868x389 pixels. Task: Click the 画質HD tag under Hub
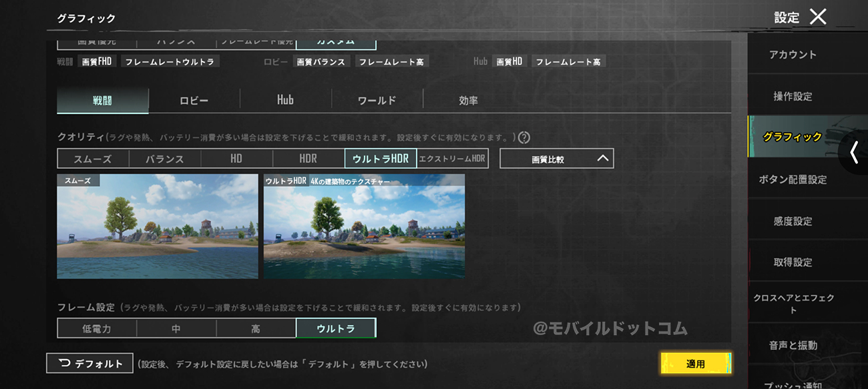point(509,61)
